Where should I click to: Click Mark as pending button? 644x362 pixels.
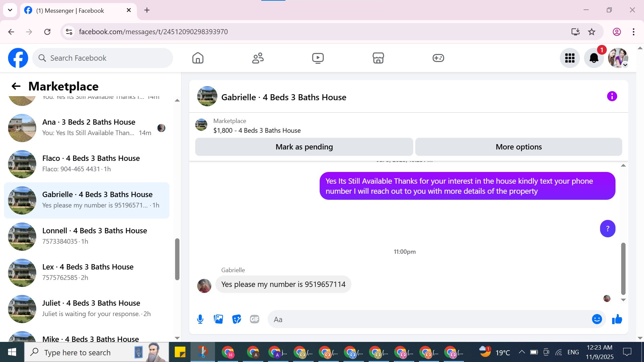(x=304, y=147)
